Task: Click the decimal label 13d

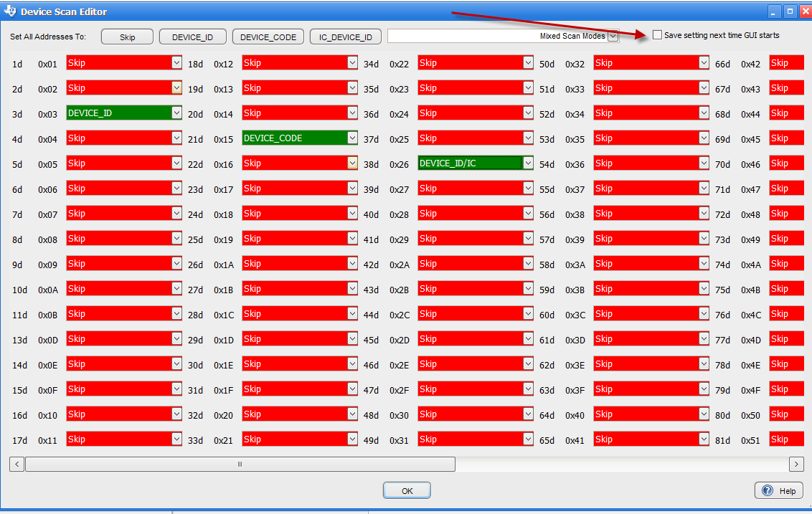Action: click(19, 340)
